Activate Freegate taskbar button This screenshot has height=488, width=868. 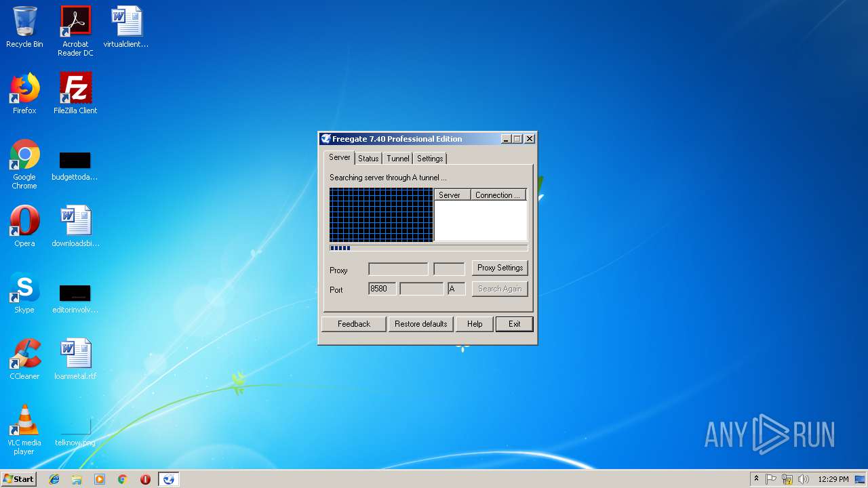pyautogui.click(x=169, y=479)
